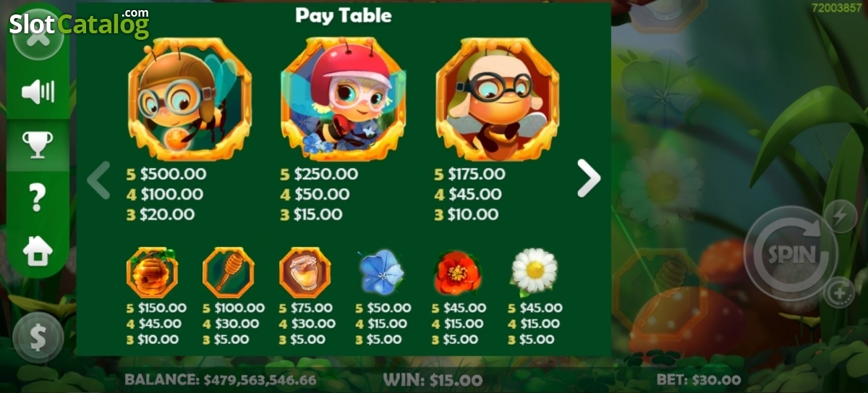Click the SPIN button
This screenshot has height=393, width=868.
click(791, 254)
